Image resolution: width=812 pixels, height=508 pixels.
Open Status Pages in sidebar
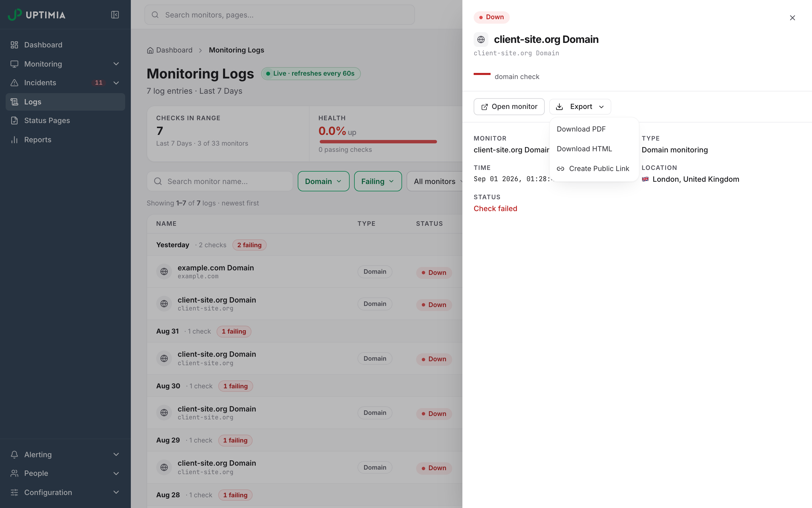pos(65,121)
